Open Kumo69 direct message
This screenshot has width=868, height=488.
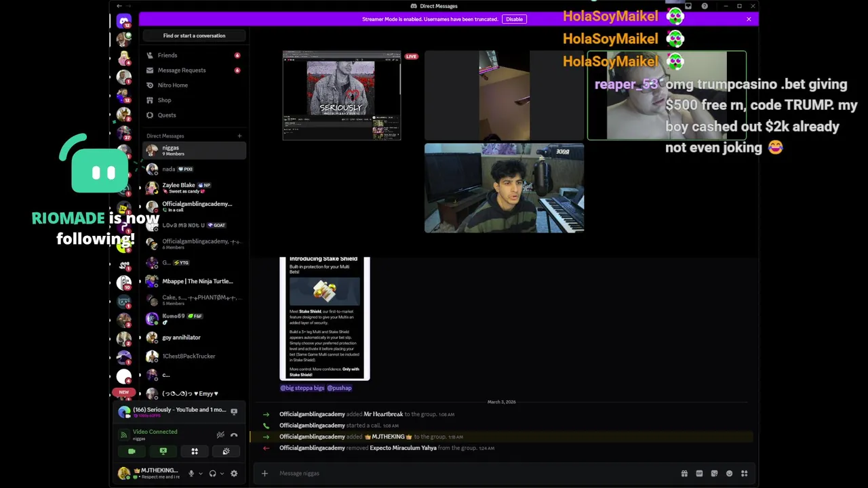(x=194, y=319)
